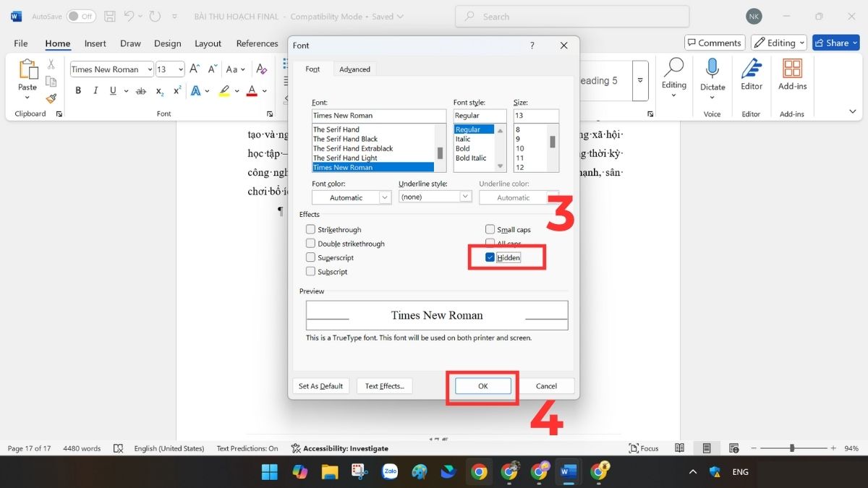Viewport: 868px width, 488px height.
Task: Open the Insert ribbon tab
Action: coord(95,43)
